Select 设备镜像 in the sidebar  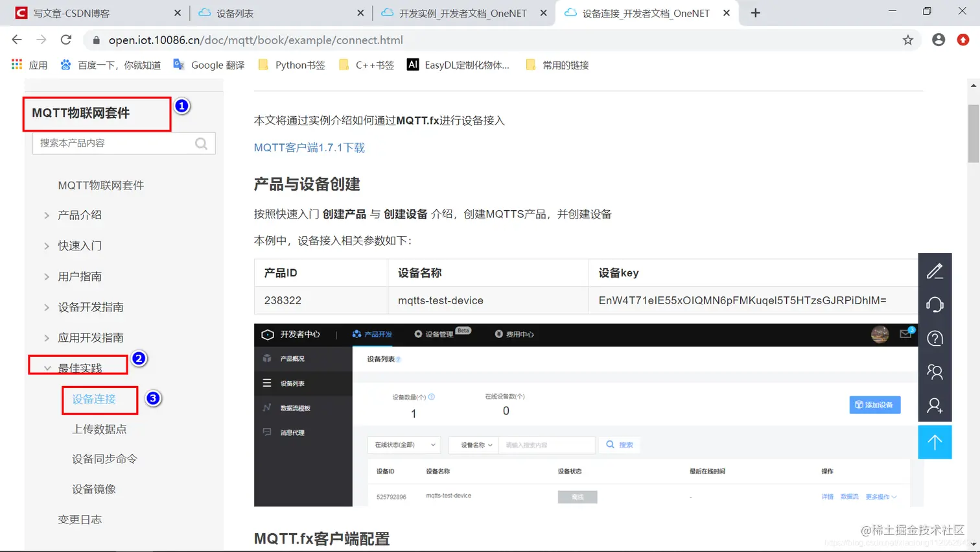94,488
